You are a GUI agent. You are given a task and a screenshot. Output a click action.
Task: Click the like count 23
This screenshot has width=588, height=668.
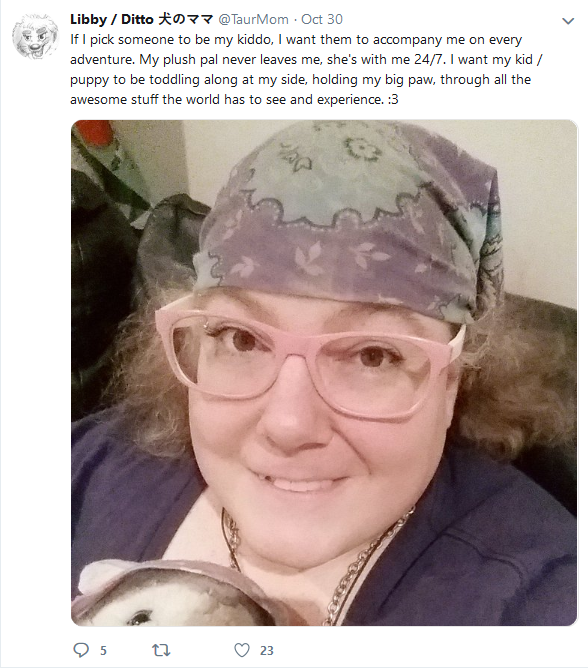point(267,651)
